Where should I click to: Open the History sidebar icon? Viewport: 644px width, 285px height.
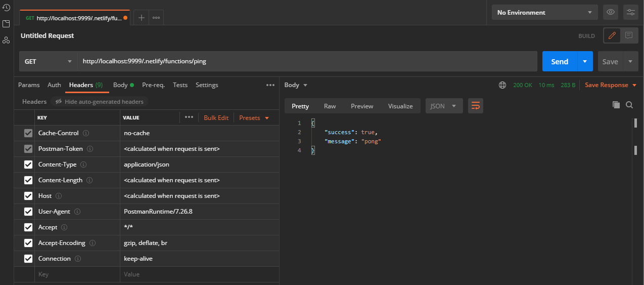(x=6, y=8)
